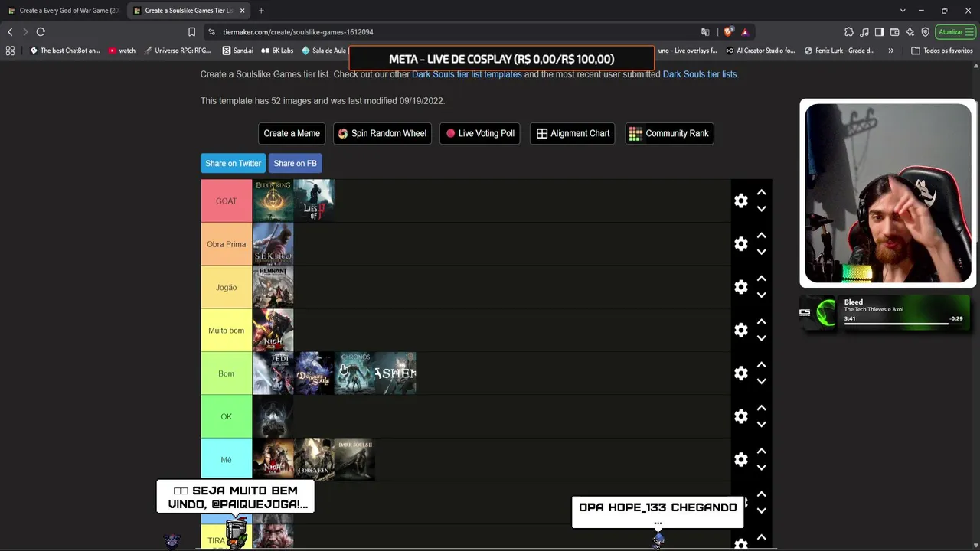The height and width of the screenshot is (551, 980).
Task: Open Universo RPG bookmark
Action: 177,51
